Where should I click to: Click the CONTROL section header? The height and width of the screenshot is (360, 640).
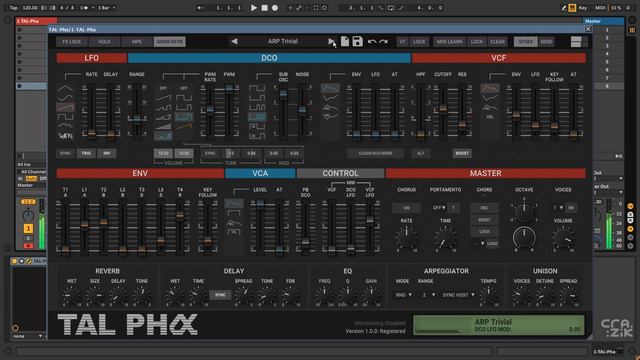[340, 173]
